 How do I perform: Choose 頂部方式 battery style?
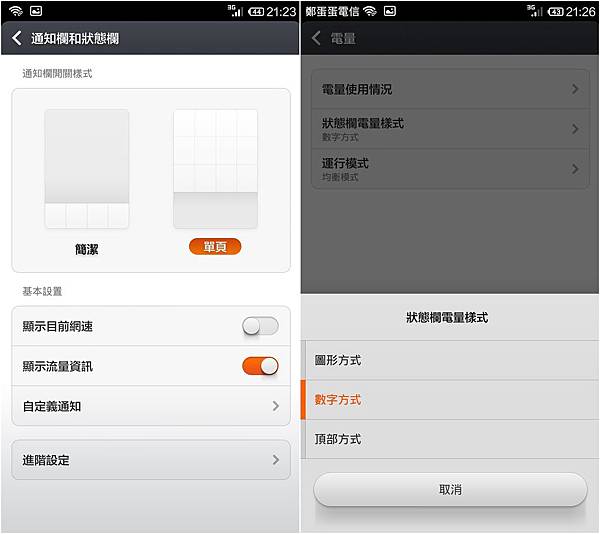(450, 439)
